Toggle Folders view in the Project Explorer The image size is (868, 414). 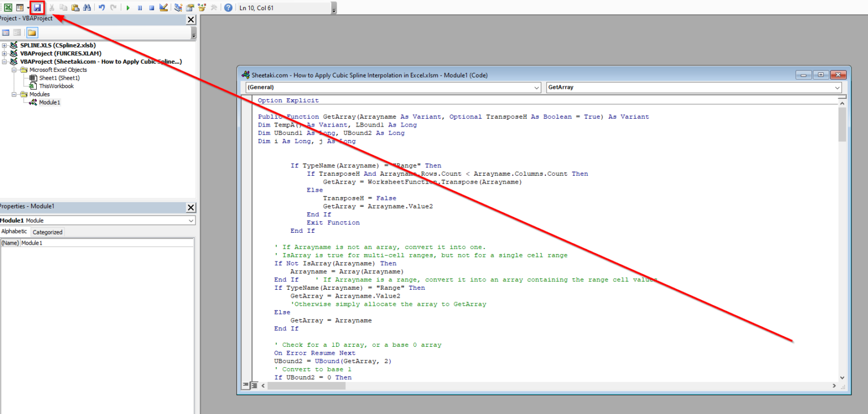pyautogui.click(x=32, y=33)
